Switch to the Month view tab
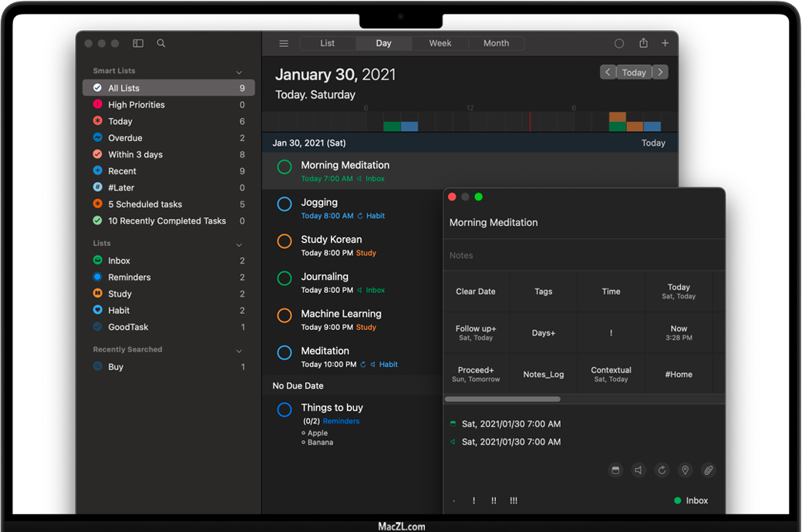802x532 pixels. 496,43
